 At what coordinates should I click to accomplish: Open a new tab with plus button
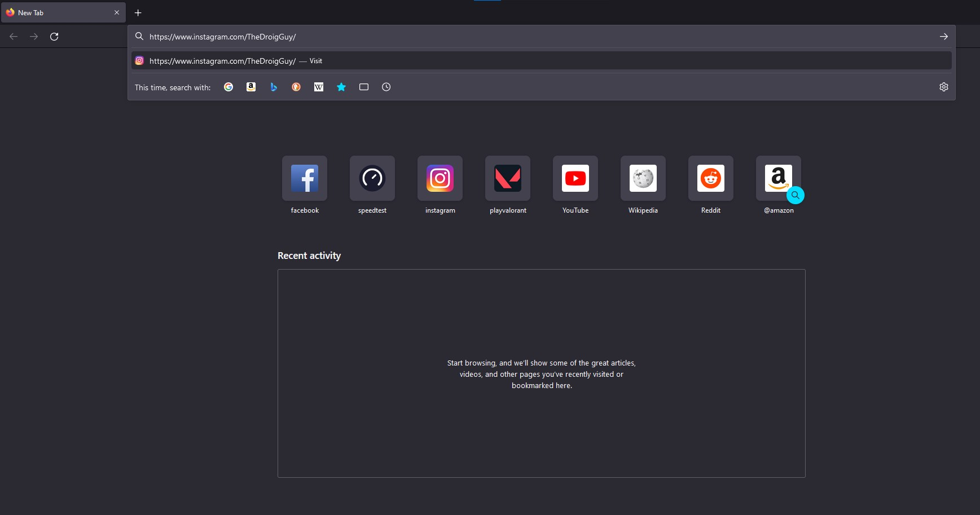(x=138, y=12)
